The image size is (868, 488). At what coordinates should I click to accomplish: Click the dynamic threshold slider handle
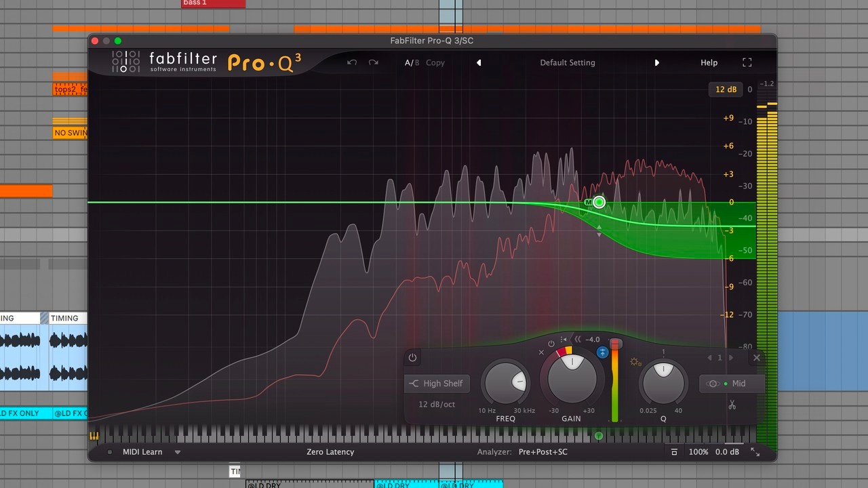coord(615,345)
